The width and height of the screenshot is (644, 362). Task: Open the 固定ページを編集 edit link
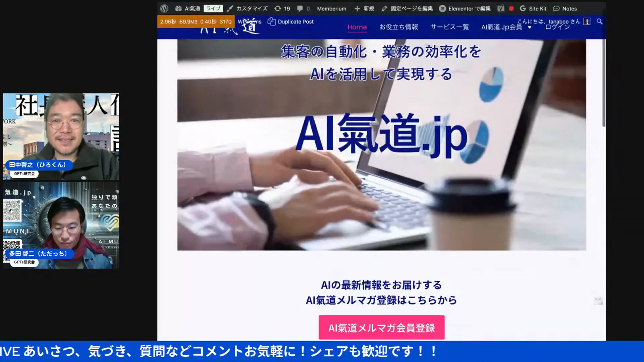pos(408,8)
